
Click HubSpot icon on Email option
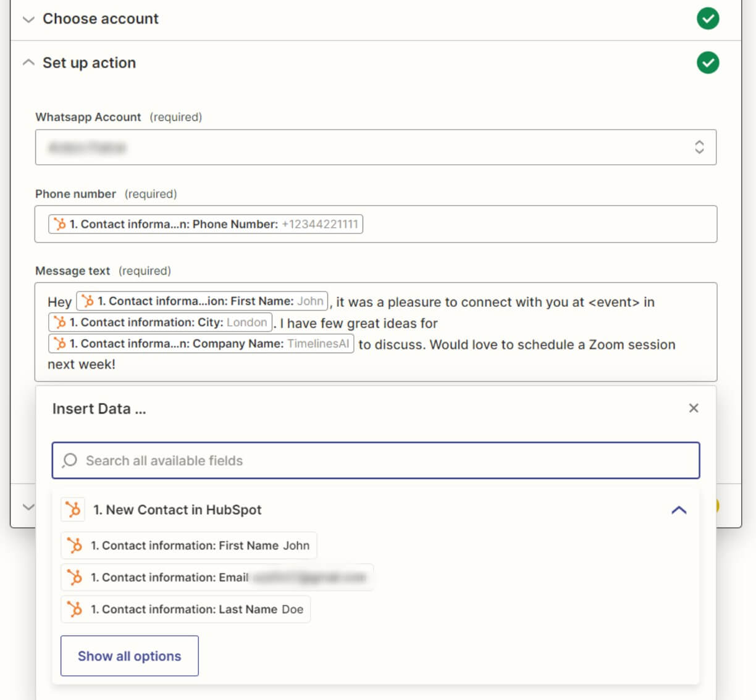[75, 577]
